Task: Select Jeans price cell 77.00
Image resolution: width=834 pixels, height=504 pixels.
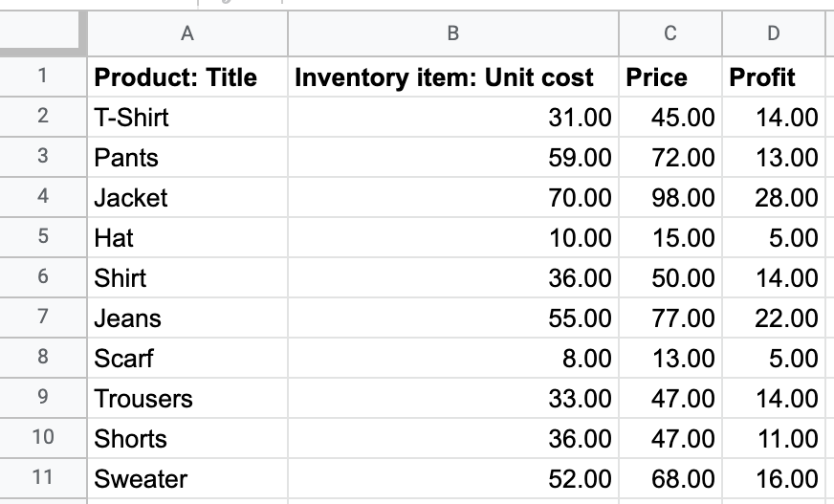Action: point(670,318)
